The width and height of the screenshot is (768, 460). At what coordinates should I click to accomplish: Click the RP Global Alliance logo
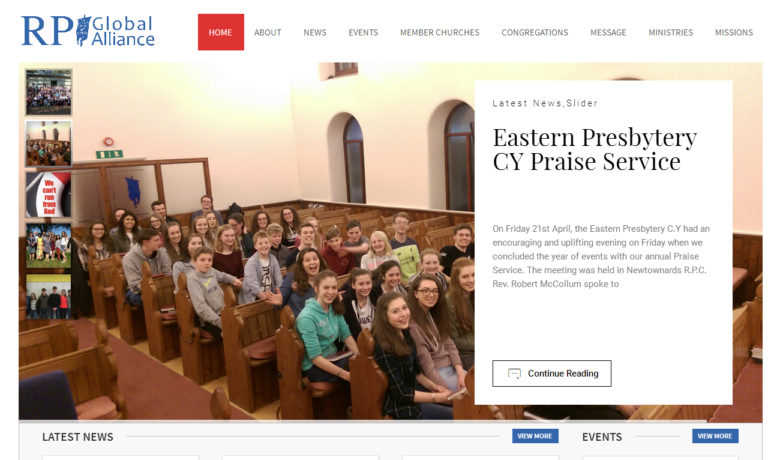[88, 31]
